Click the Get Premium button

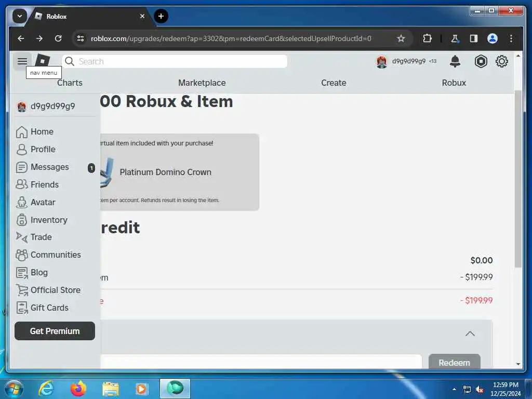click(55, 331)
